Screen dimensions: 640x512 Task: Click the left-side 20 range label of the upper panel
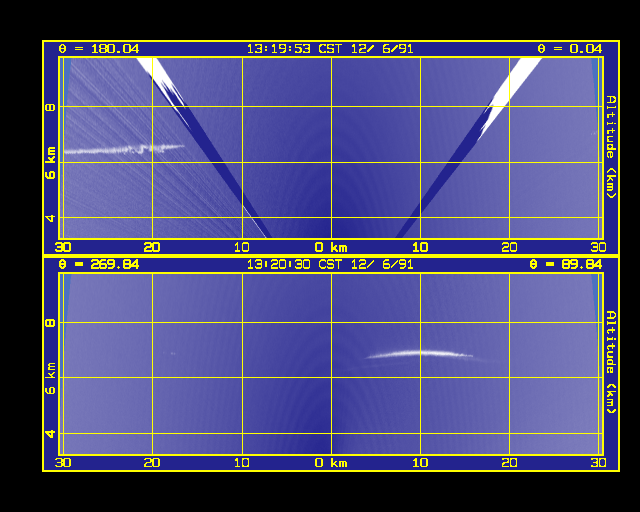(152, 247)
